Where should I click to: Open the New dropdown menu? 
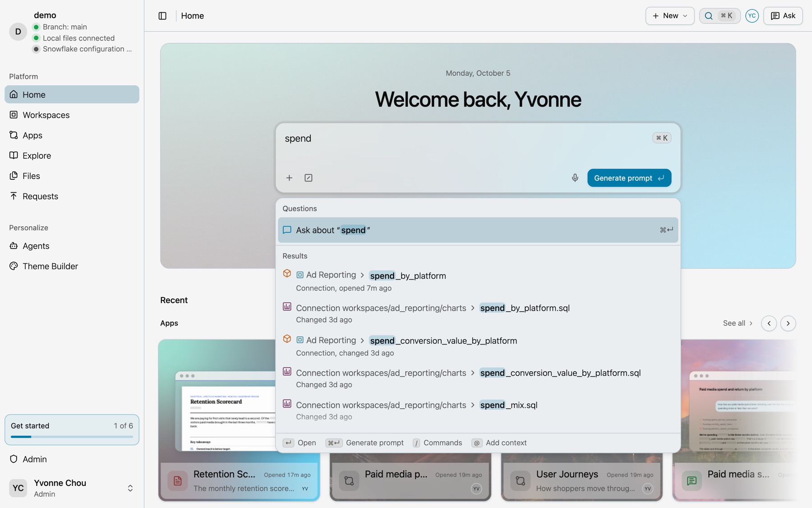click(x=669, y=16)
